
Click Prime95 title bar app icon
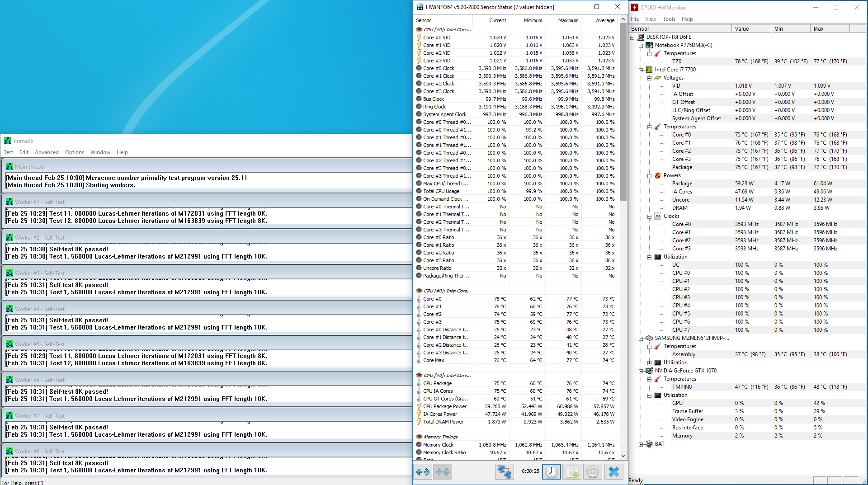[8, 141]
